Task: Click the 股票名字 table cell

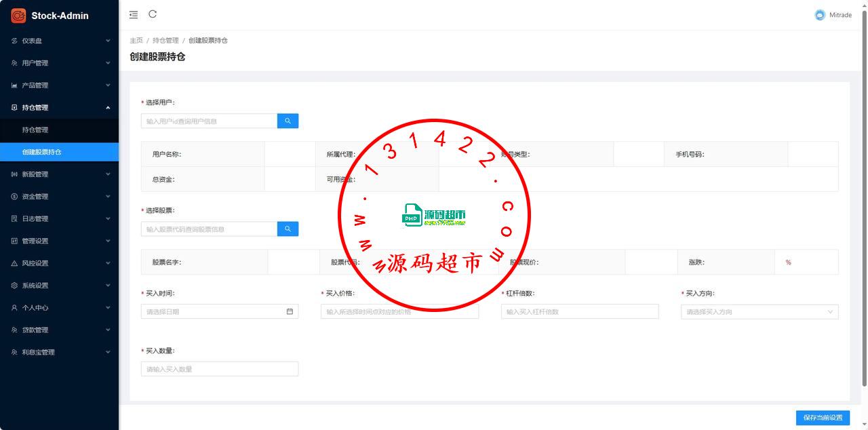Action: [205, 262]
